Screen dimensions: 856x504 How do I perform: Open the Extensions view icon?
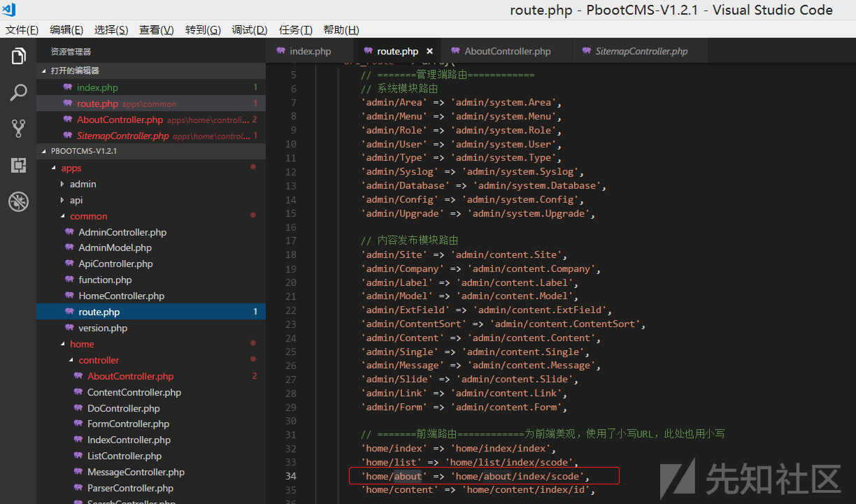pyautogui.click(x=18, y=165)
